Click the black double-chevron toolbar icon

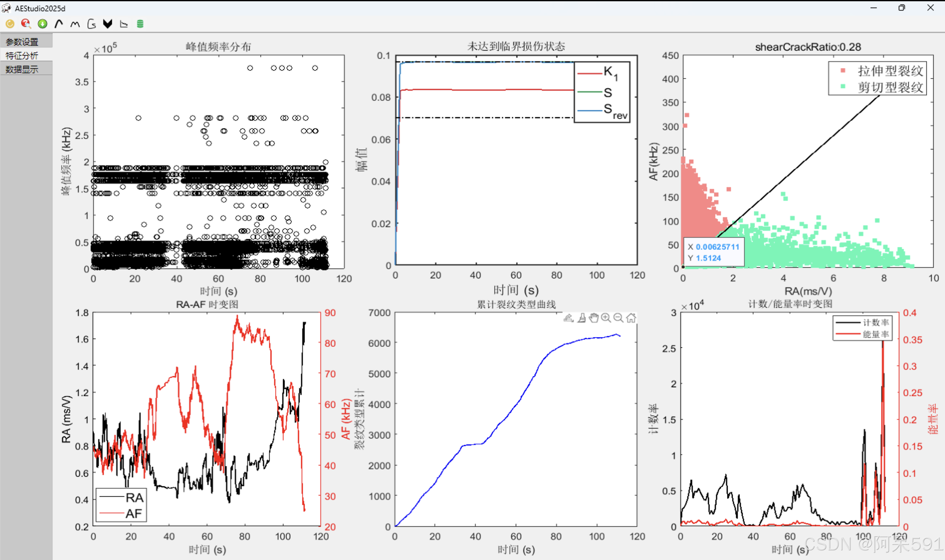(108, 23)
